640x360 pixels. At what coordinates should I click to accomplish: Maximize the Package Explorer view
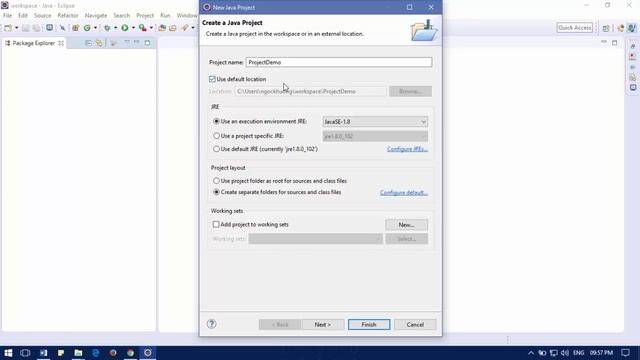pos(147,42)
